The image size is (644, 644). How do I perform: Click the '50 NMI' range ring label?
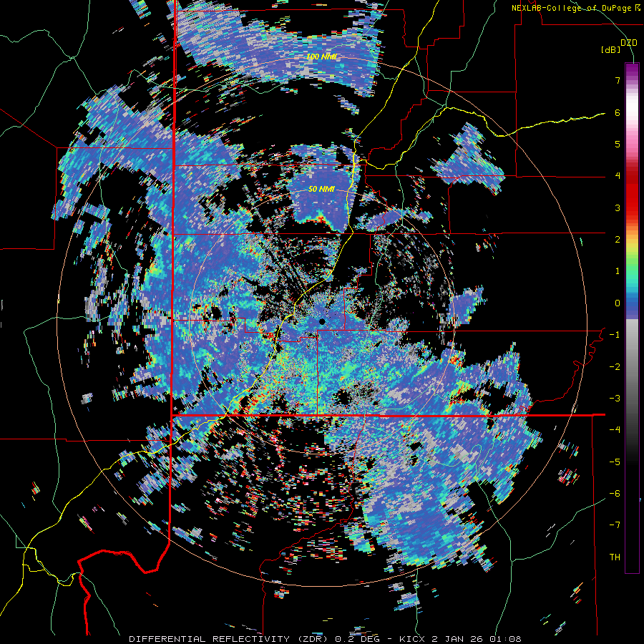pyautogui.click(x=321, y=190)
